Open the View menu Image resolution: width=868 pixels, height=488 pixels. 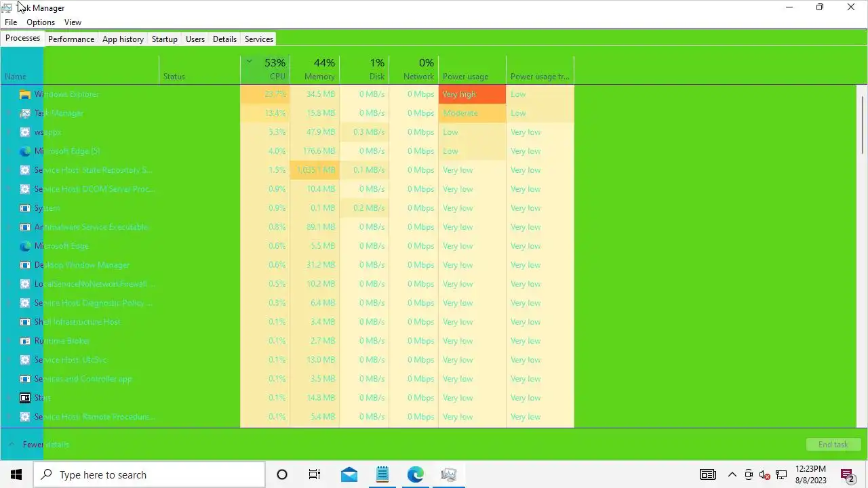(73, 22)
